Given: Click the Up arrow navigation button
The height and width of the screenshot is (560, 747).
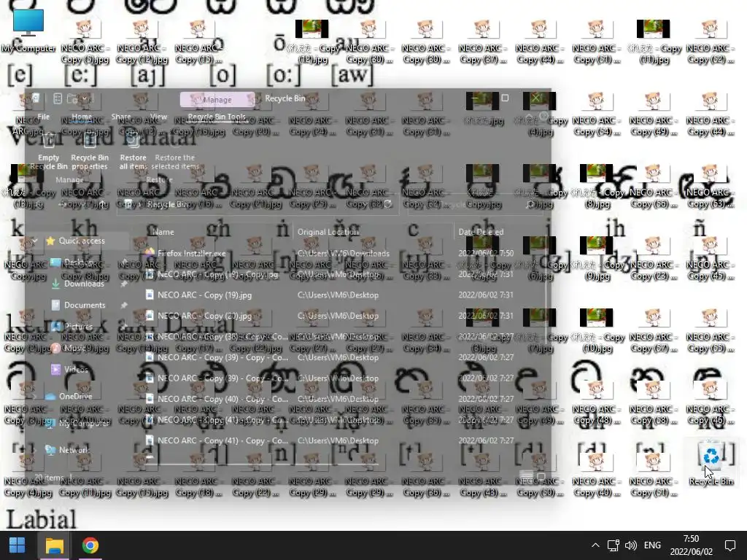Looking at the screenshot, I should point(101,204).
